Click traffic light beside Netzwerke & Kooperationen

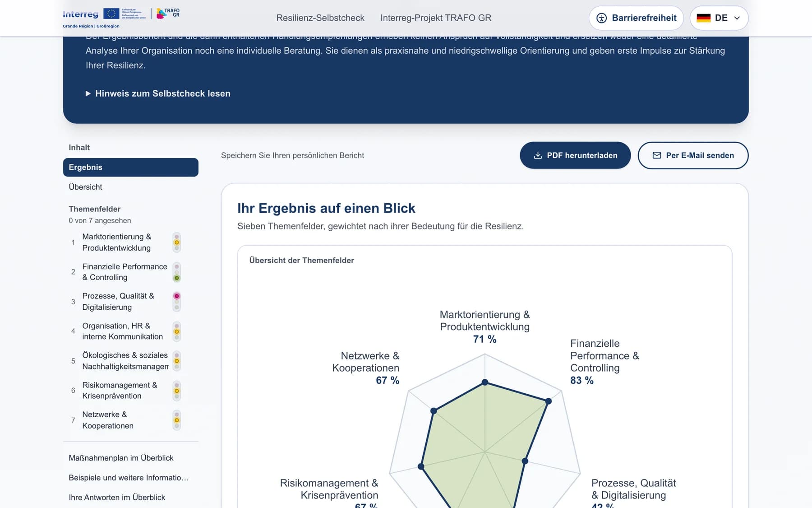[x=177, y=420]
